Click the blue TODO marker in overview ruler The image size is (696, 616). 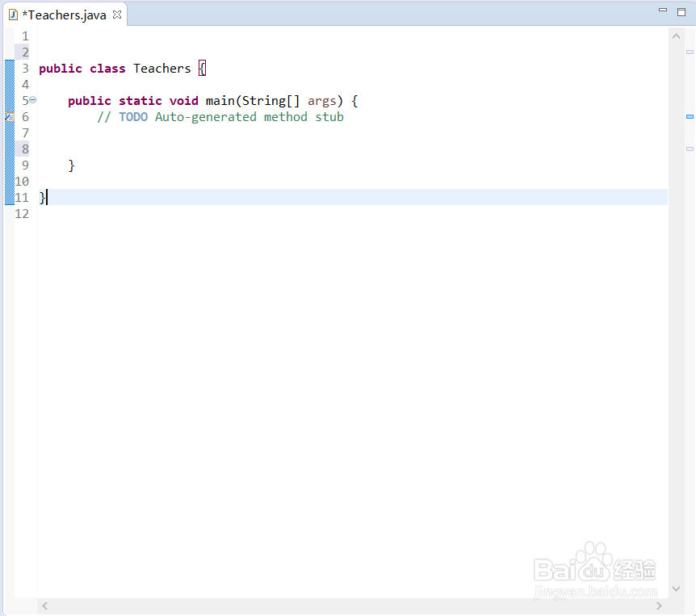pos(690,117)
